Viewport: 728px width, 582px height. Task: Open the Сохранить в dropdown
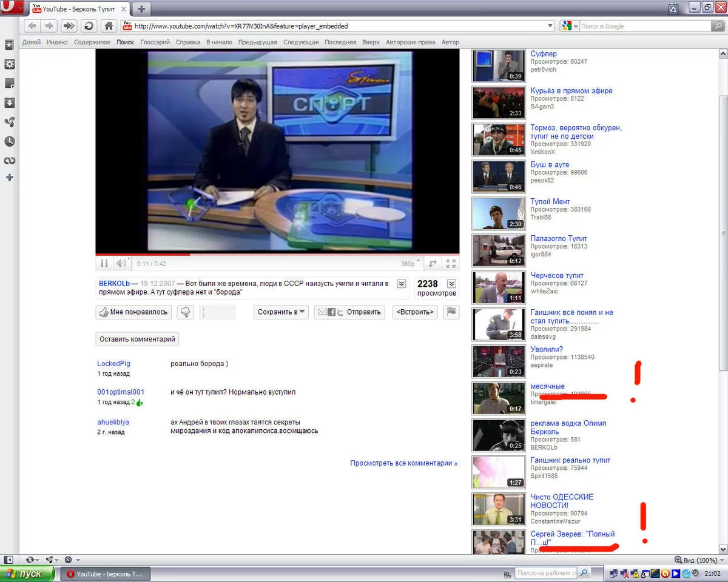tap(281, 312)
